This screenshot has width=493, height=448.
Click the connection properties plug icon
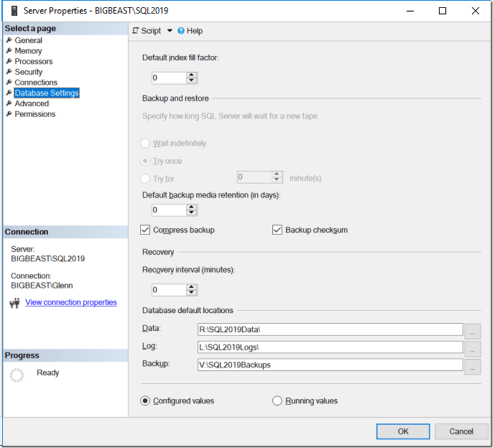coord(15,303)
